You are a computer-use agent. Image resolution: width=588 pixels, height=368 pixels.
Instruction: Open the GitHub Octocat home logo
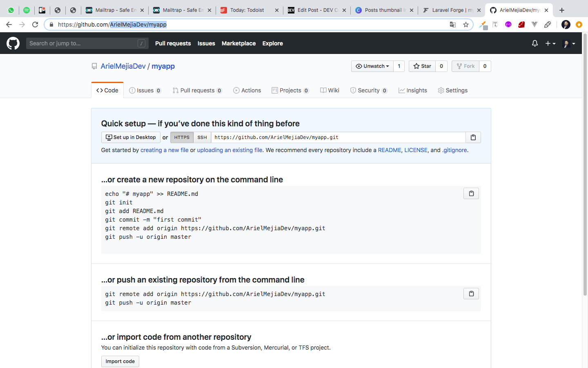13,43
